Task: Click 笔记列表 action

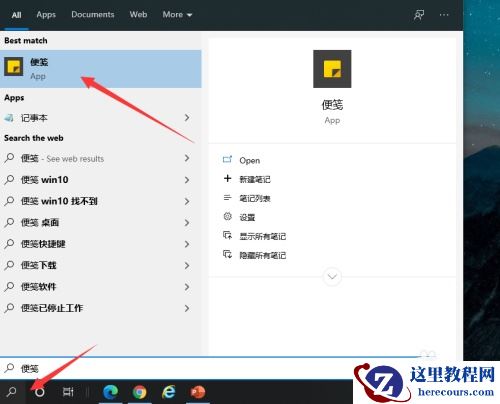Action: click(x=255, y=198)
